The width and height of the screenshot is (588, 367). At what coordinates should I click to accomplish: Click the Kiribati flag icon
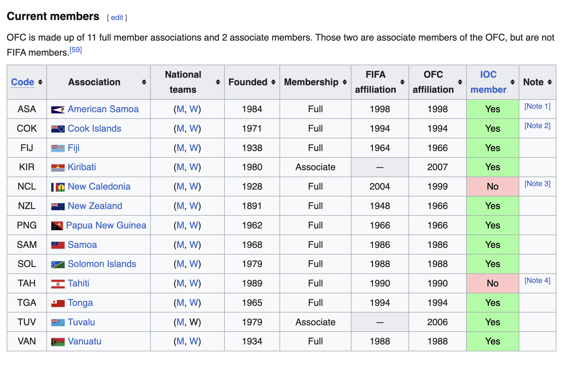[x=58, y=168]
